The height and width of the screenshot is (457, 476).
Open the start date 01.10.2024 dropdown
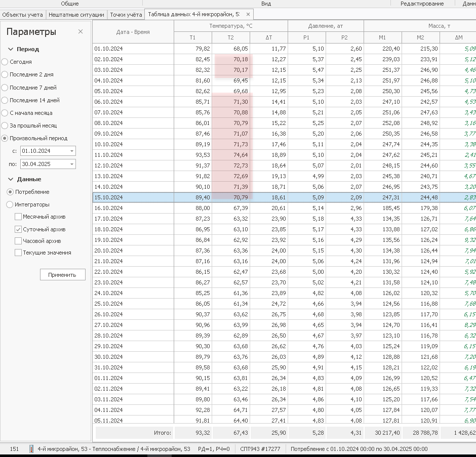click(x=72, y=151)
